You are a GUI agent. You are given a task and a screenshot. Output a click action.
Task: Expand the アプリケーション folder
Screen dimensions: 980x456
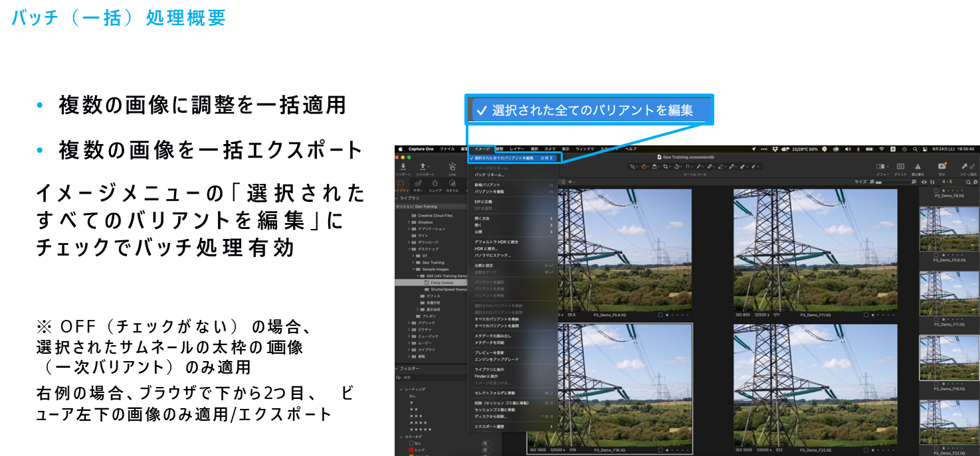[409, 229]
